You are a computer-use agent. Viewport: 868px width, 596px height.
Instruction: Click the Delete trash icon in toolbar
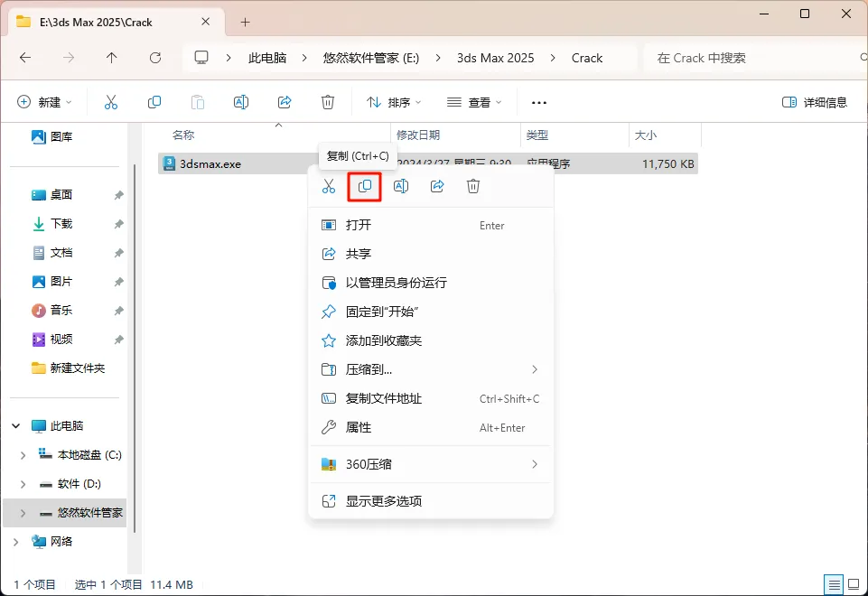328,102
